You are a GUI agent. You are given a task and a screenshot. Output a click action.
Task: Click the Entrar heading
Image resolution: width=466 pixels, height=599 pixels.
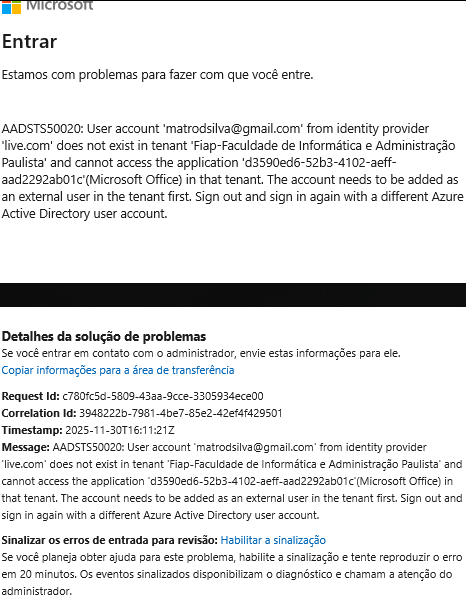[29, 41]
